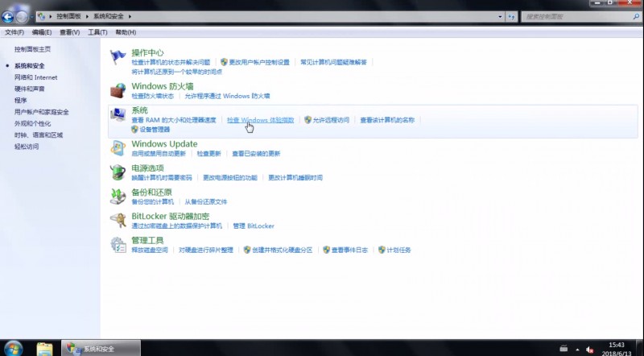Expand the root breadcrumb arrow before 控制面板

point(51,16)
